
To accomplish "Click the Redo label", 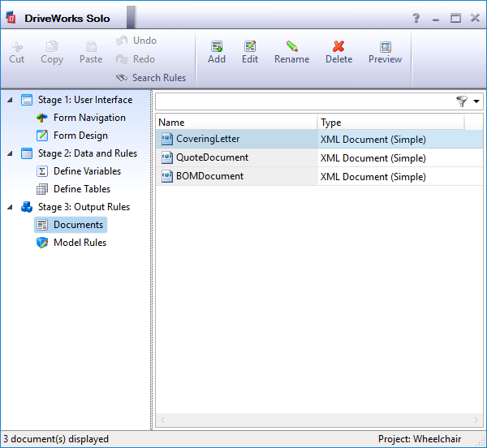I will (144, 59).
